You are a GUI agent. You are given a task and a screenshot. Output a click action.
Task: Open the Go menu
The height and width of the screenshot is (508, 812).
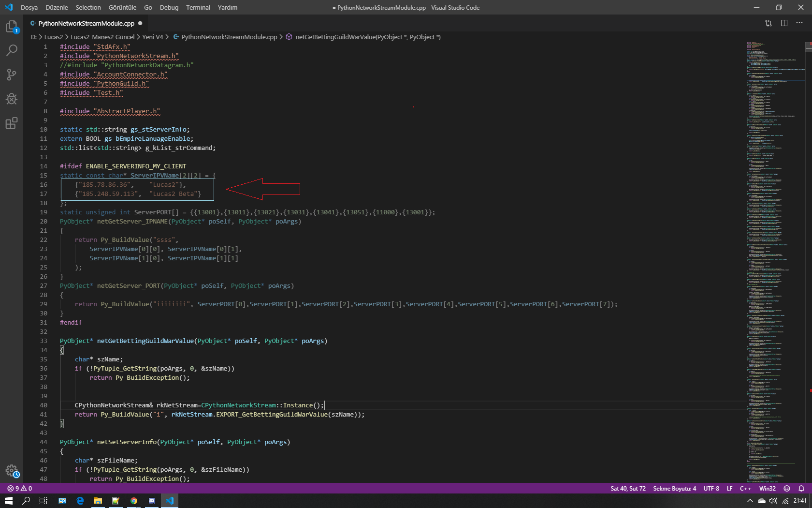[x=148, y=7]
